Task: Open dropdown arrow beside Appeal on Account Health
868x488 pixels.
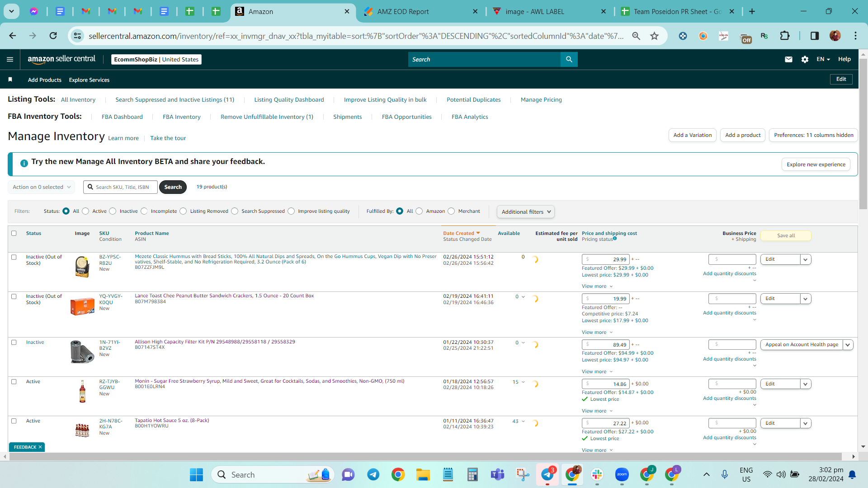Action: tap(848, 345)
